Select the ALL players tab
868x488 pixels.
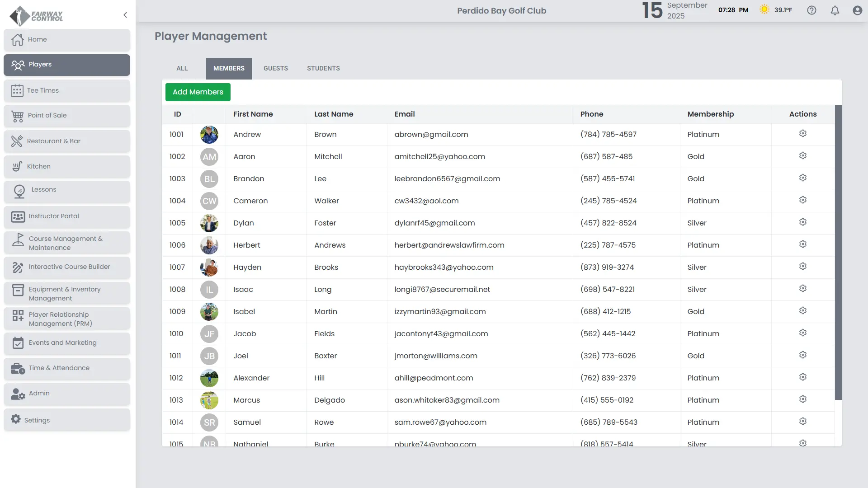[x=182, y=68]
